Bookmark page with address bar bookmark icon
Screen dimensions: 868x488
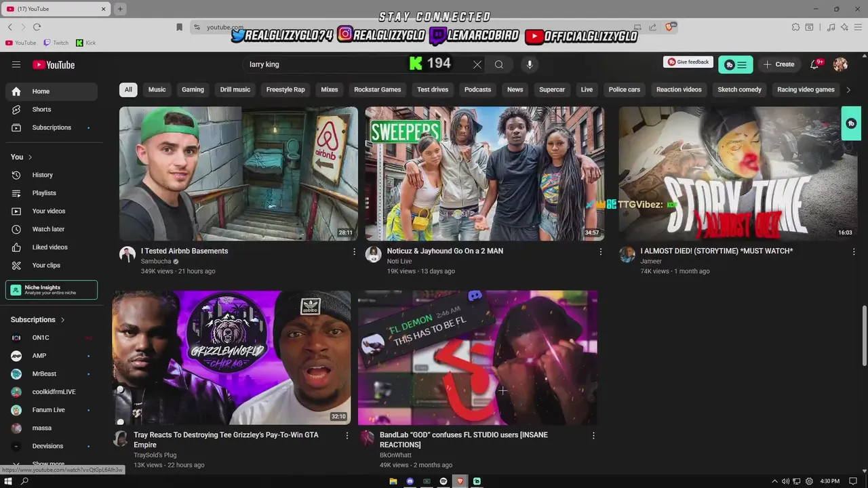click(x=179, y=27)
